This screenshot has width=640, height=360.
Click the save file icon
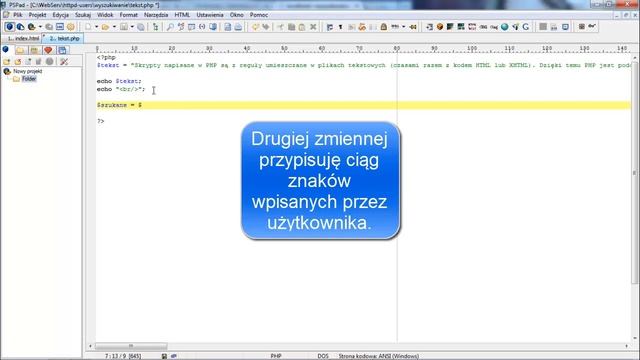pyautogui.click(x=124, y=27)
